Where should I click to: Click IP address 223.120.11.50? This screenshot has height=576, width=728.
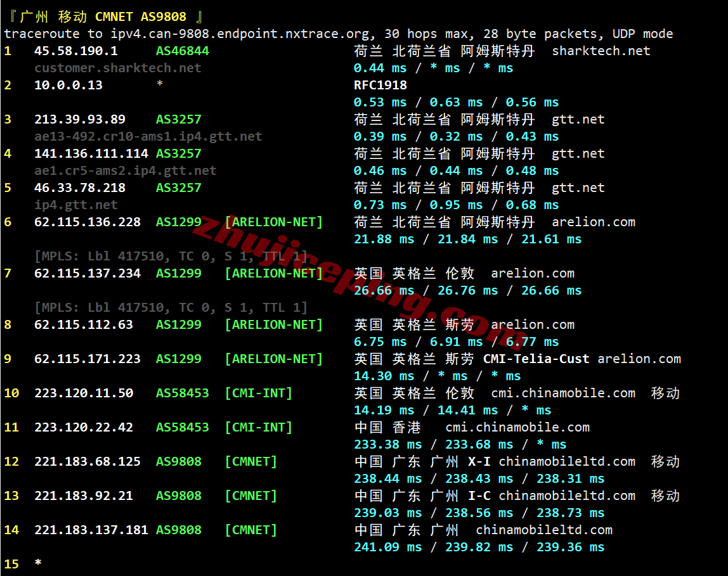tap(84, 394)
